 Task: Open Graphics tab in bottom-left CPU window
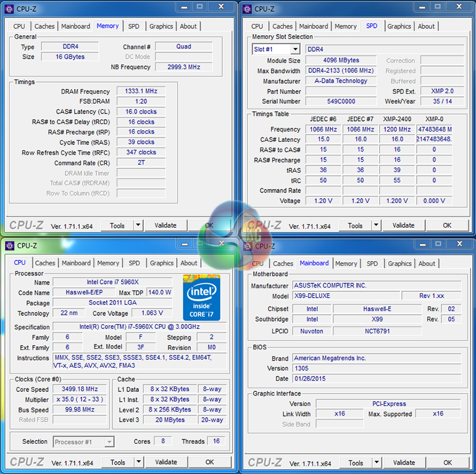(x=162, y=263)
